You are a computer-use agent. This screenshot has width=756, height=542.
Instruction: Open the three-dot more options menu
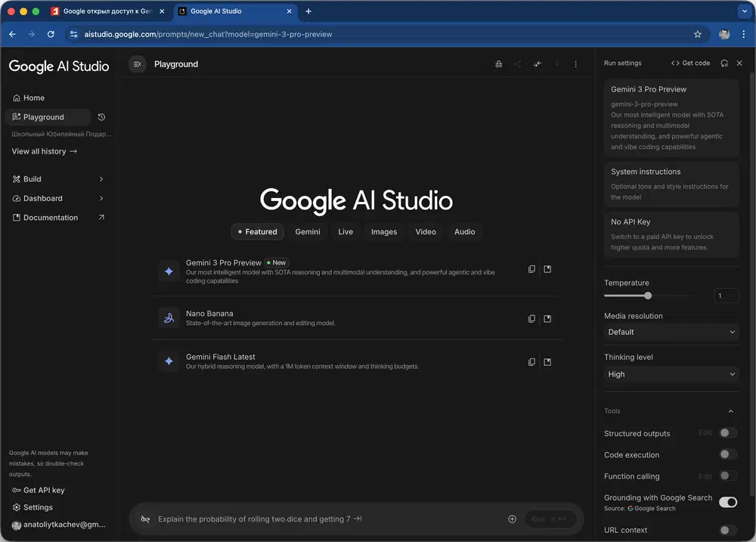pyautogui.click(x=576, y=64)
